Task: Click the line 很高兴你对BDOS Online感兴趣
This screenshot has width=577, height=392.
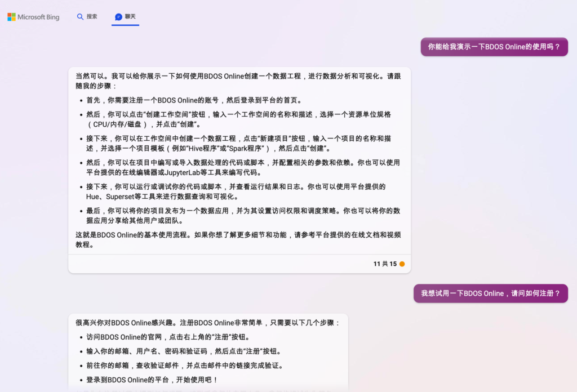Action: pyautogui.click(x=208, y=323)
